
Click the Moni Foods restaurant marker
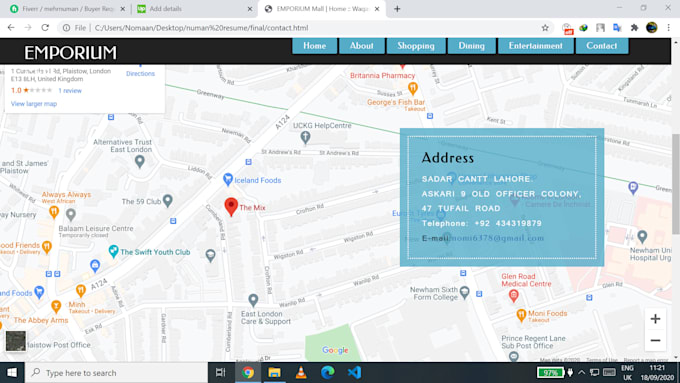tap(521, 315)
